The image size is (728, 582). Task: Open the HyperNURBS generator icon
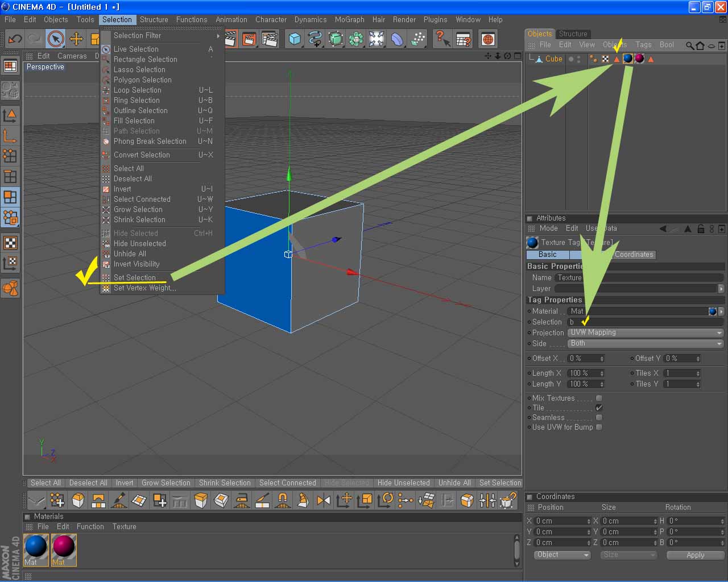[x=336, y=39]
